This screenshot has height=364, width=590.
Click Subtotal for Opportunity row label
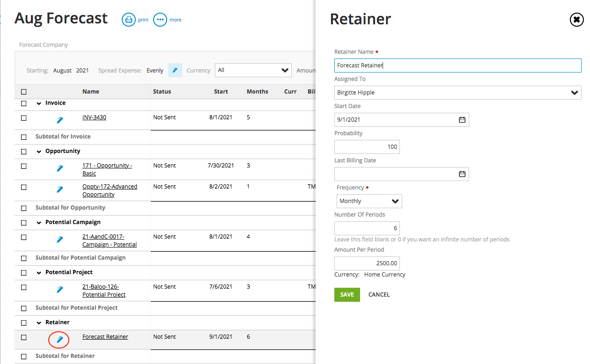[x=70, y=208]
